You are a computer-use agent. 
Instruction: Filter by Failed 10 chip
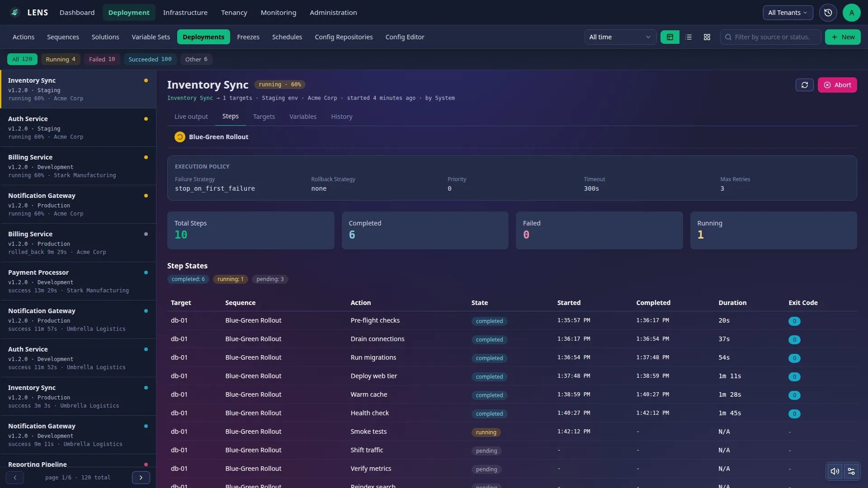pyautogui.click(x=102, y=59)
